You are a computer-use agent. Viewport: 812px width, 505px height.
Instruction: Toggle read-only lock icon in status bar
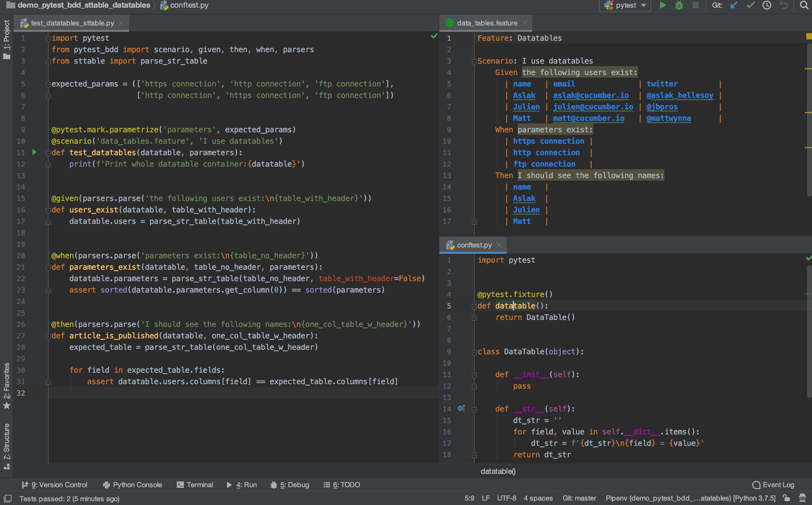click(787, 498)
